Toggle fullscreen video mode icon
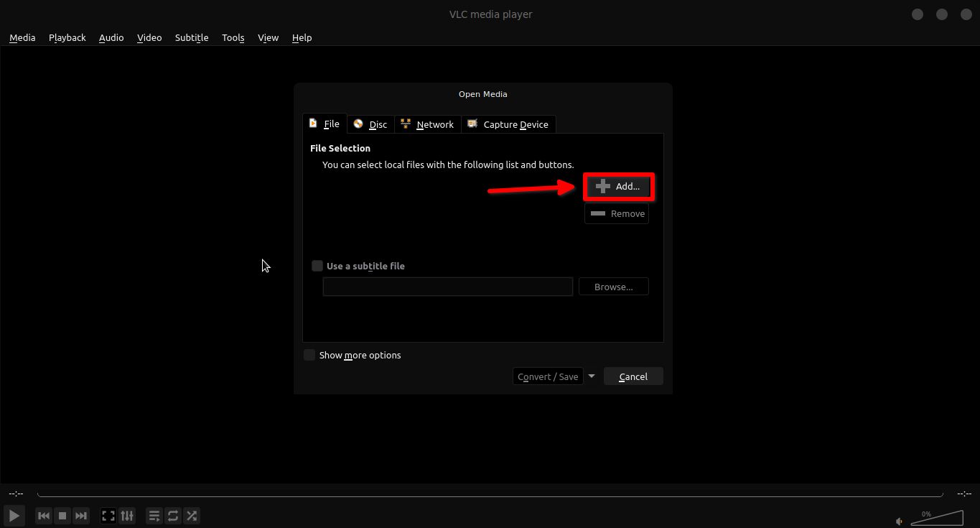This screenshot has height=528, width=980. click(x=108, y=516)
